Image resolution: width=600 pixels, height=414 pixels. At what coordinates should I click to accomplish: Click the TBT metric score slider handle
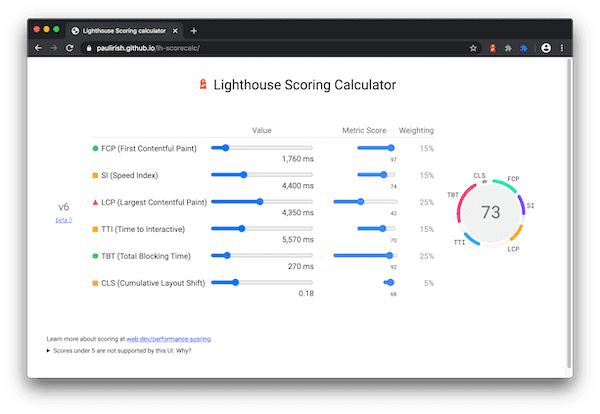389,255
